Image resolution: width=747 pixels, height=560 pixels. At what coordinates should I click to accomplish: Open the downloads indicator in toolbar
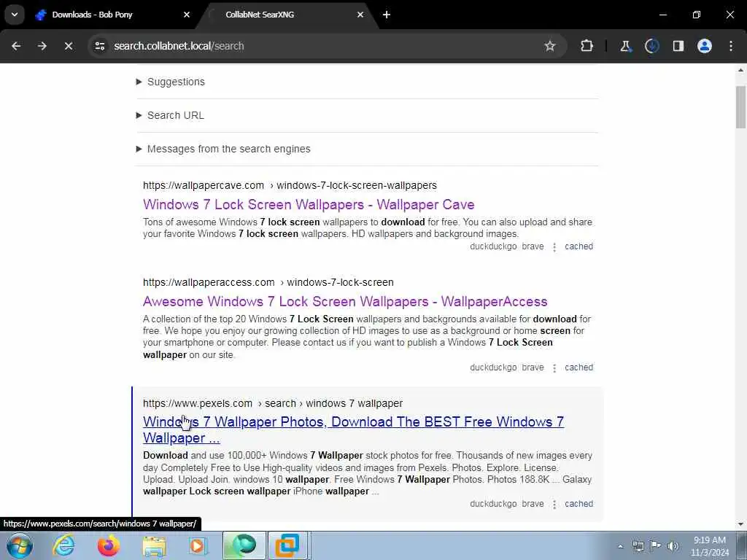point(651,46)
